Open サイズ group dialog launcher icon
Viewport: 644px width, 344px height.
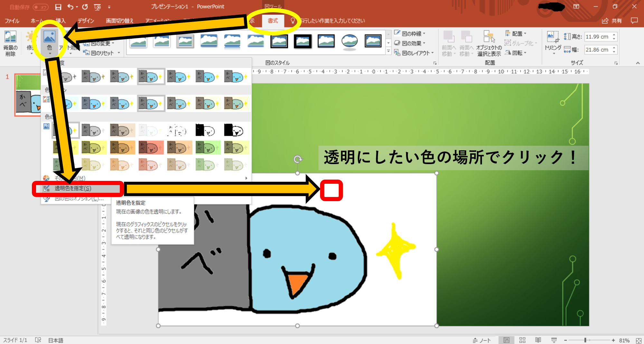click(x=616, y=63)
